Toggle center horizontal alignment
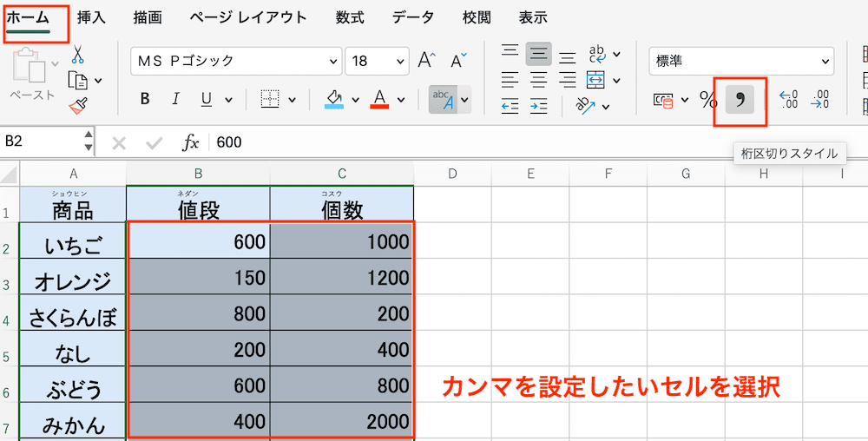Image resolution: width=868 pixels, height=441 pixels. point(538,80)
